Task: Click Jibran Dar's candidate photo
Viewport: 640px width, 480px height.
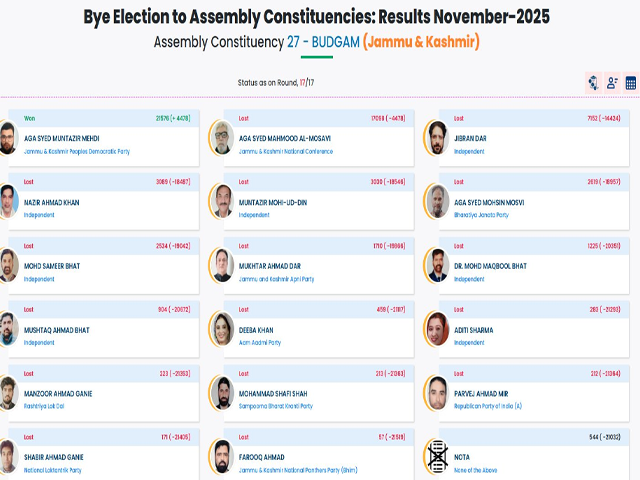Action: pyautogui.click(x=436, y=137)
